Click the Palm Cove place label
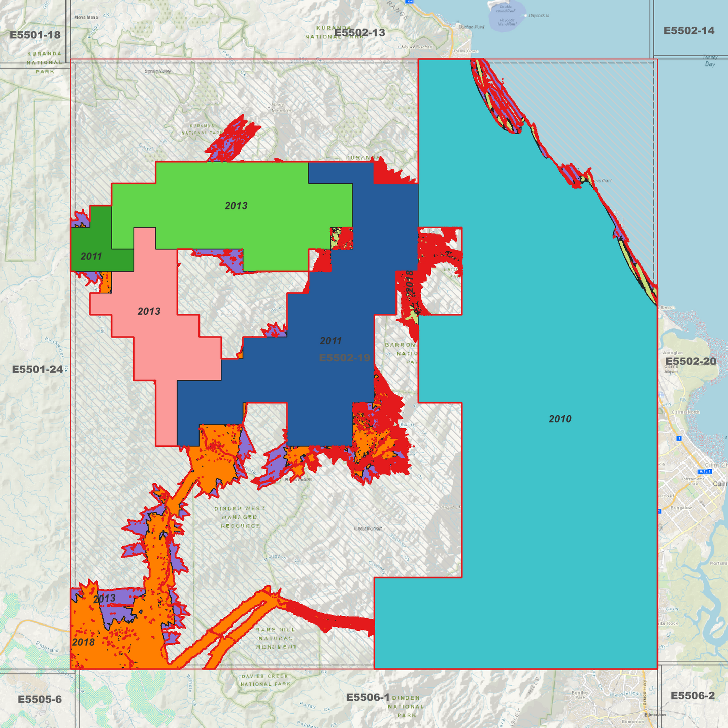Screen dimensions: 728x728 pos(466,51)
